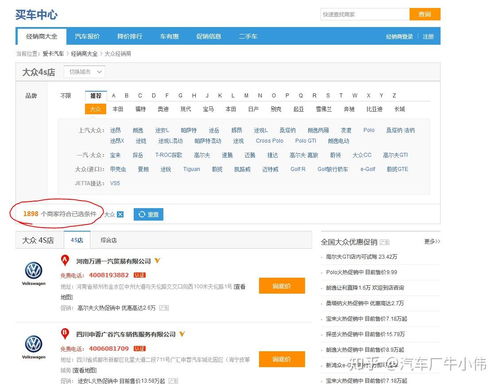Filter brands by letter D
Screen dimensions: 499x384
click(x=154, y=96)
